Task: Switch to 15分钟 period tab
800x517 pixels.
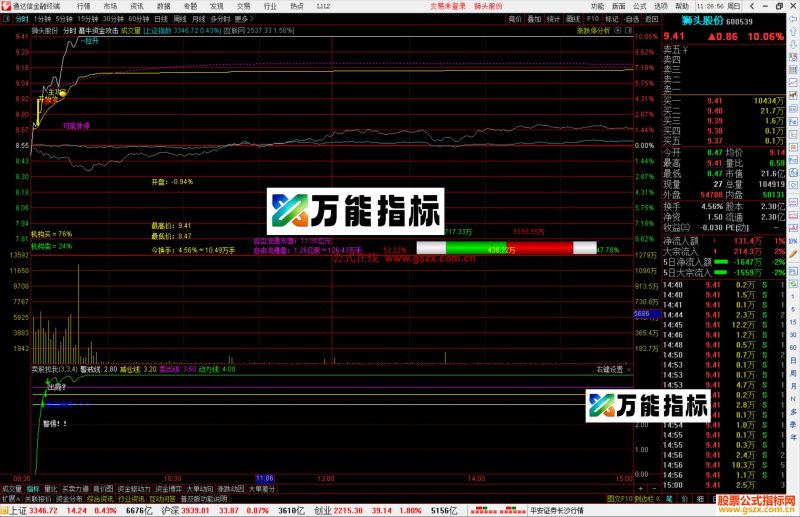Action: pos(87,19)
